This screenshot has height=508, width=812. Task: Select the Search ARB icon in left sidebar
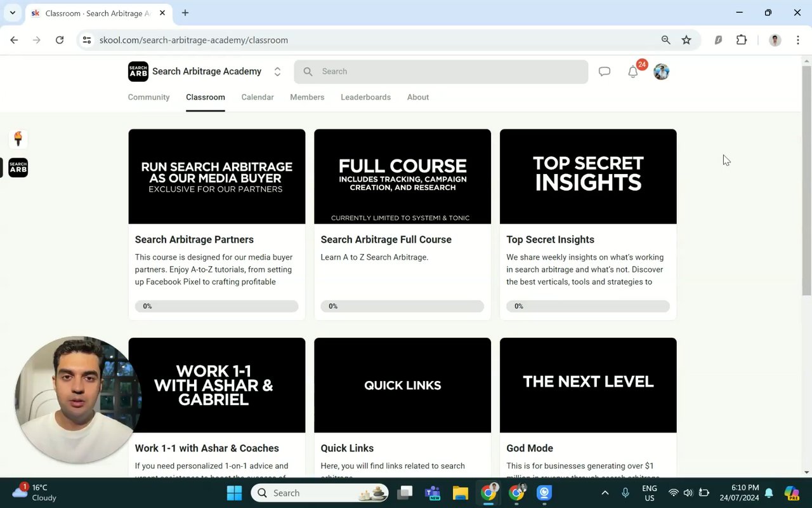pyautogui.click(x=18, y=168)
